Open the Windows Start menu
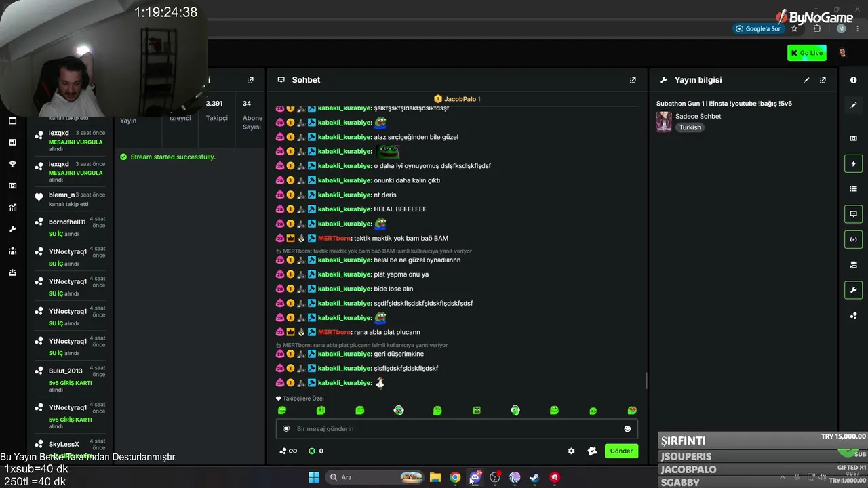 (314, 477)
